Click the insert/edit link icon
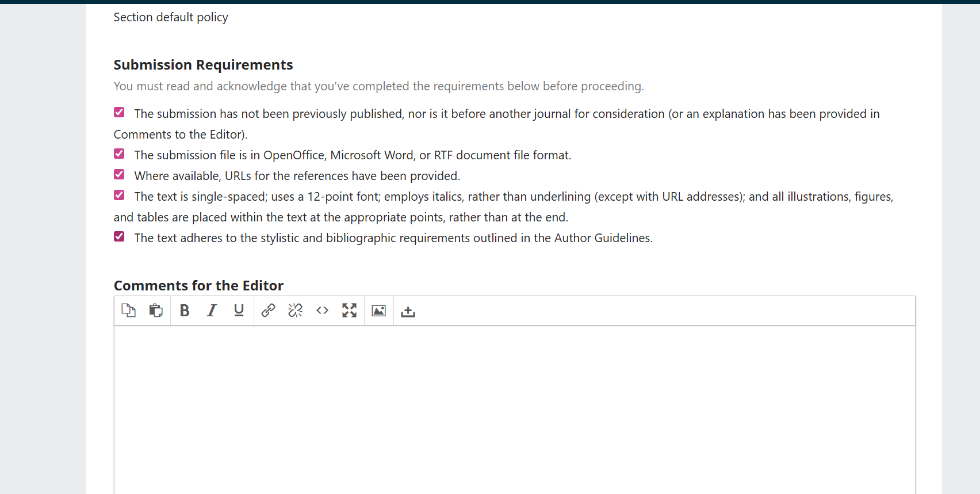 [x=268, y=311]
